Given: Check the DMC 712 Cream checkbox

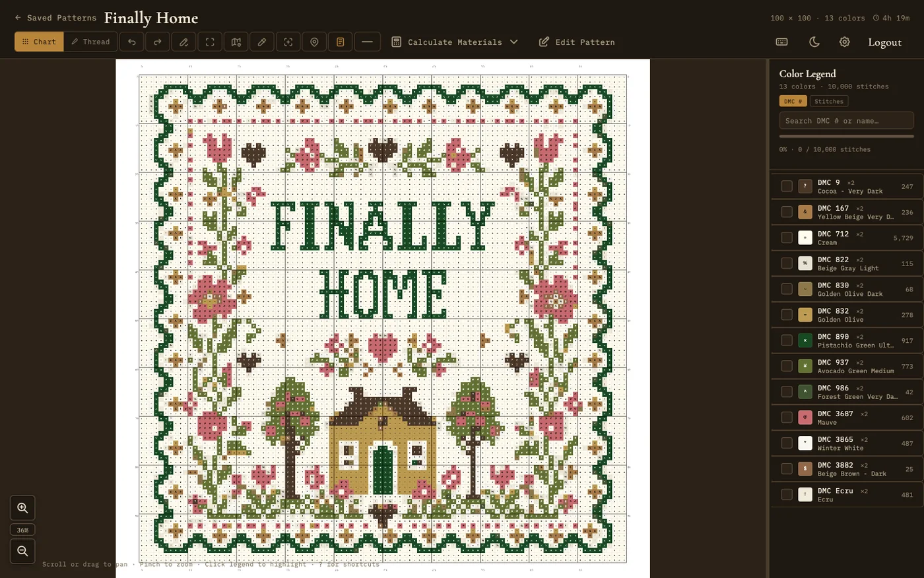Looking at the screenshot, I should point(787,238).
